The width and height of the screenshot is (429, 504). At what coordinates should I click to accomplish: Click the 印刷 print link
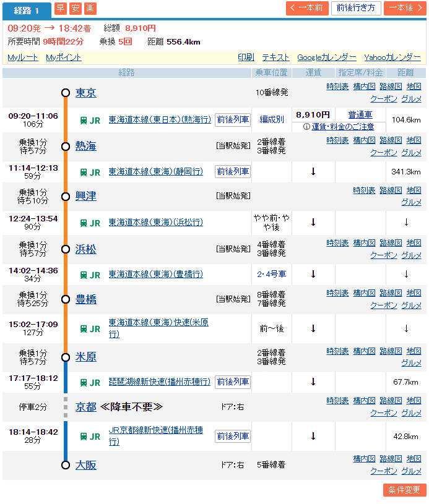pyautogui.click(x=246, y=58)
